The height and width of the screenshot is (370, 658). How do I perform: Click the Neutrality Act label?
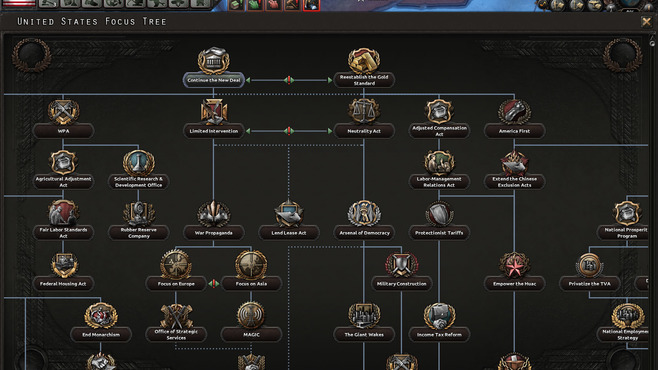coord(364,131)
